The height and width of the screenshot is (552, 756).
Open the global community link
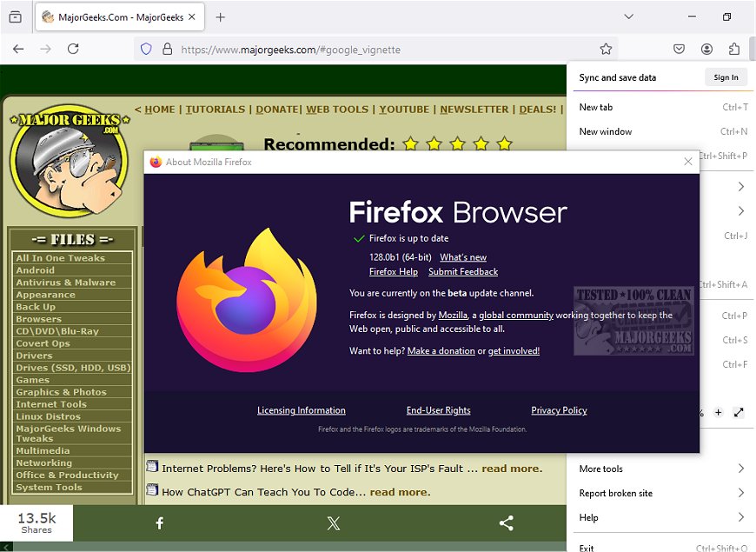[x=516, y=315]
